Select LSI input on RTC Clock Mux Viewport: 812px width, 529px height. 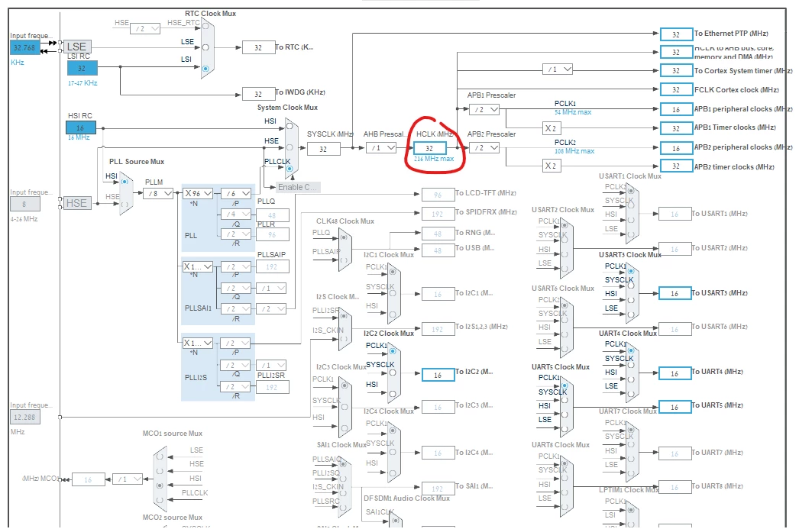pos(205,69)
